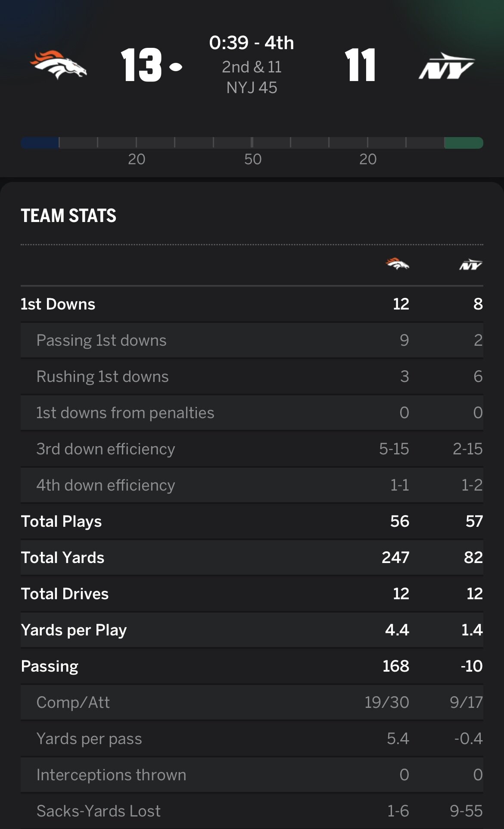Screen dimensions: 504x829
Task: Tap the small Jets logo column header
Action: [470, 264]
